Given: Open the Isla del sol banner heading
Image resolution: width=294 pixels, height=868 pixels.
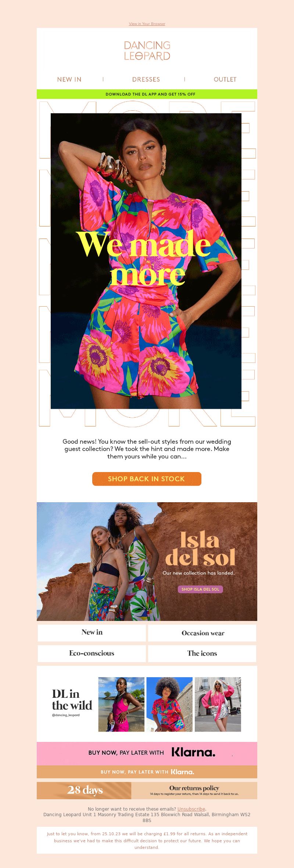Looking at the screenshot, I should [200, 549].
